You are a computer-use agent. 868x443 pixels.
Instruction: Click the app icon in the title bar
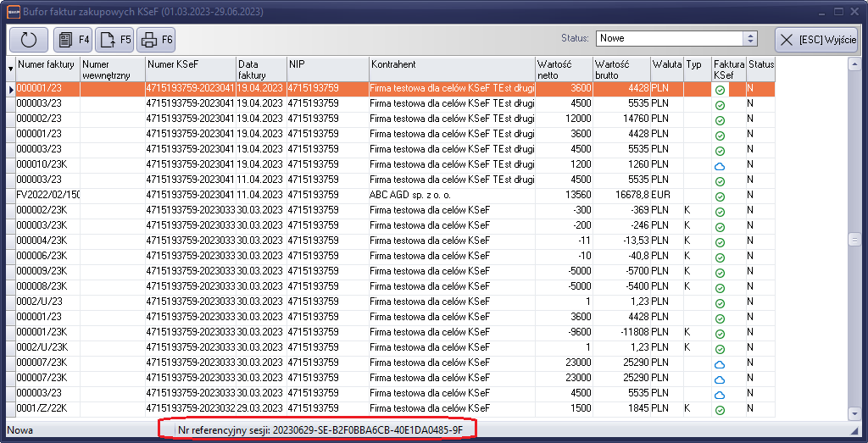(13, 12)
